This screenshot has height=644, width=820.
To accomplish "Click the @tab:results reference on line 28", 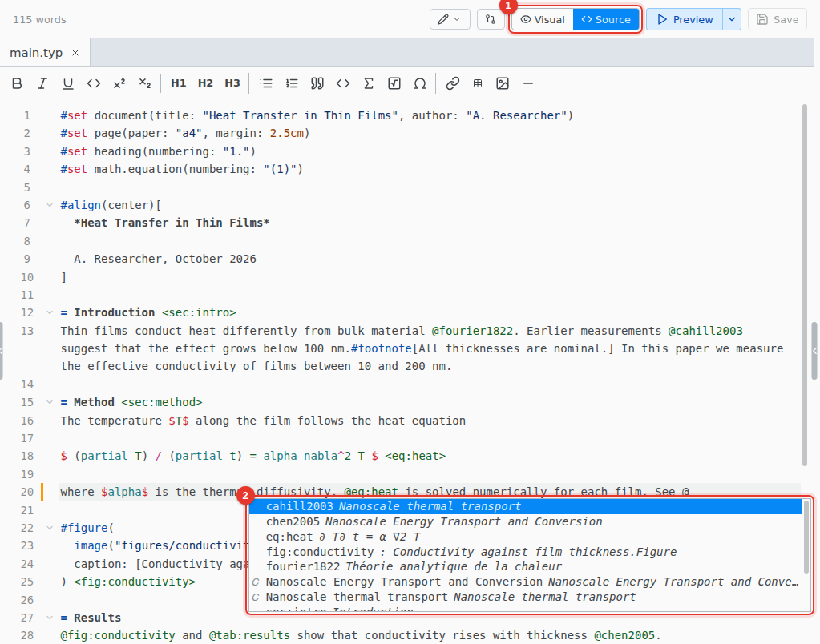I will point(249,635).
